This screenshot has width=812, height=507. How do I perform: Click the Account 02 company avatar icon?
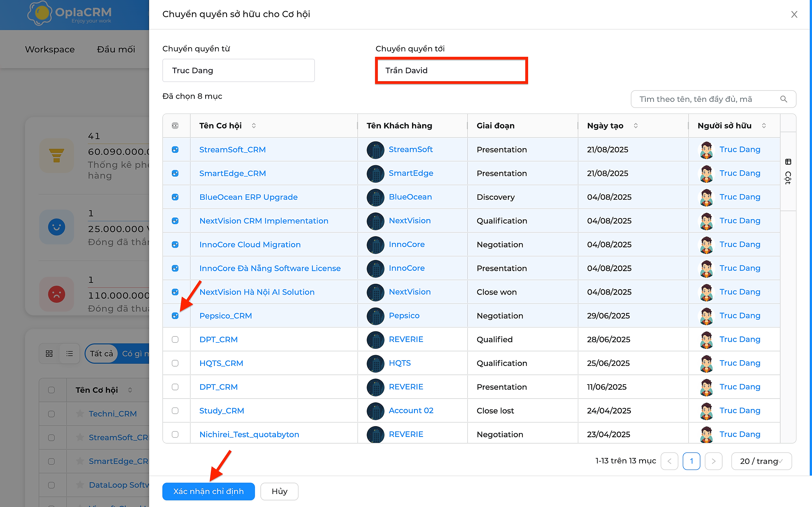coord(375,411)
